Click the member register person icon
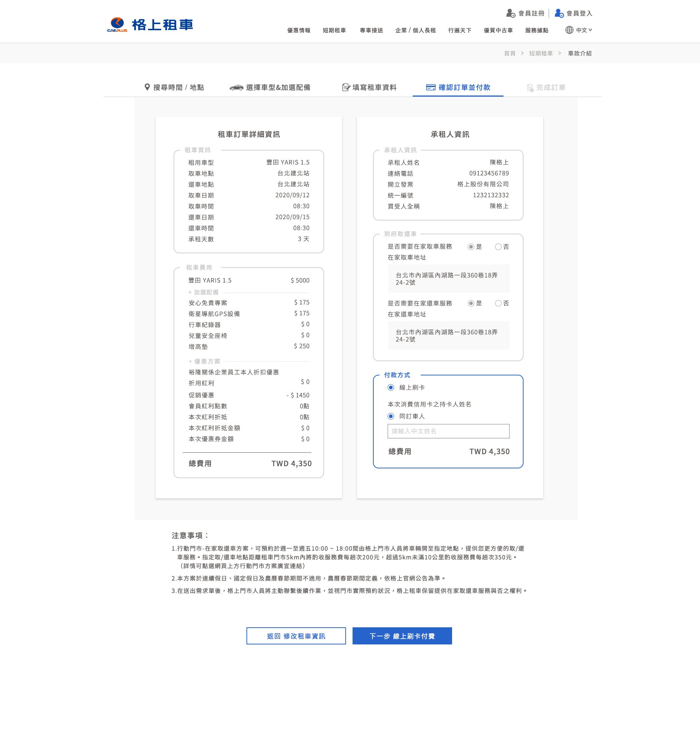Screen dimensions: 700x729 click(511, 13)
